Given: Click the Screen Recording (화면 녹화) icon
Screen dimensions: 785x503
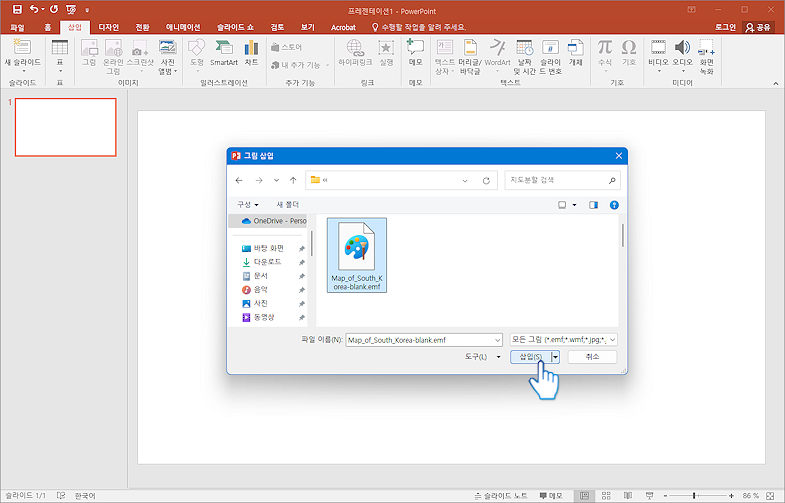Looking at the screenshot, I should 706,47.
